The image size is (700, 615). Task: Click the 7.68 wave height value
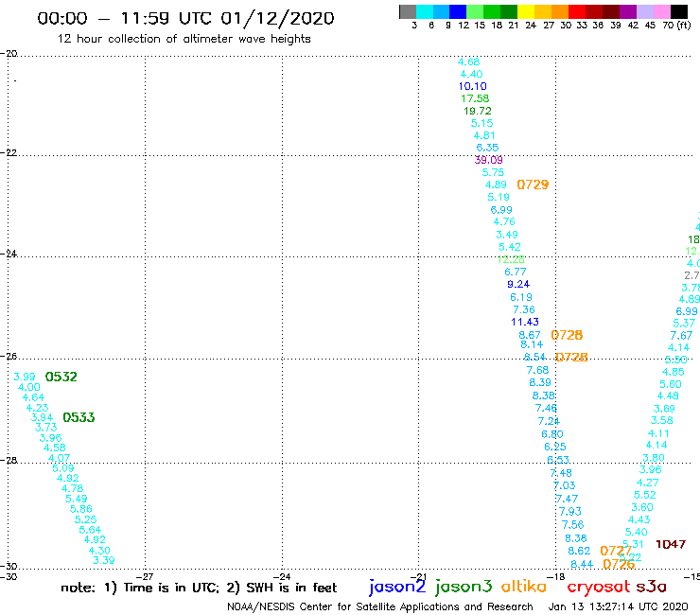pos(537,370)
